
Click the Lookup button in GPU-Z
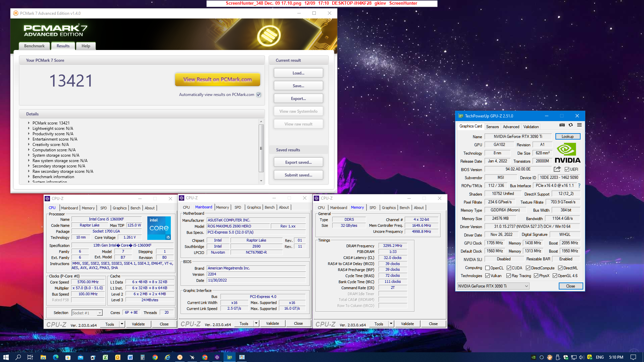(567, 137)
